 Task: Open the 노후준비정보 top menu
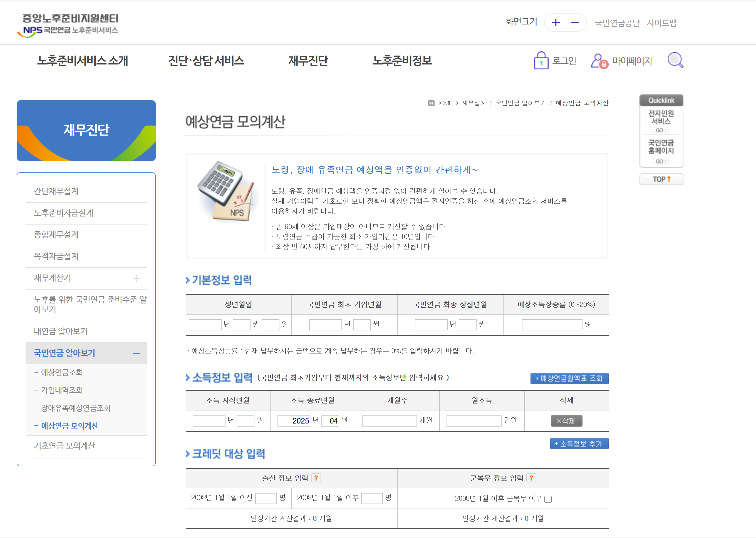click(x=402, y=61)
